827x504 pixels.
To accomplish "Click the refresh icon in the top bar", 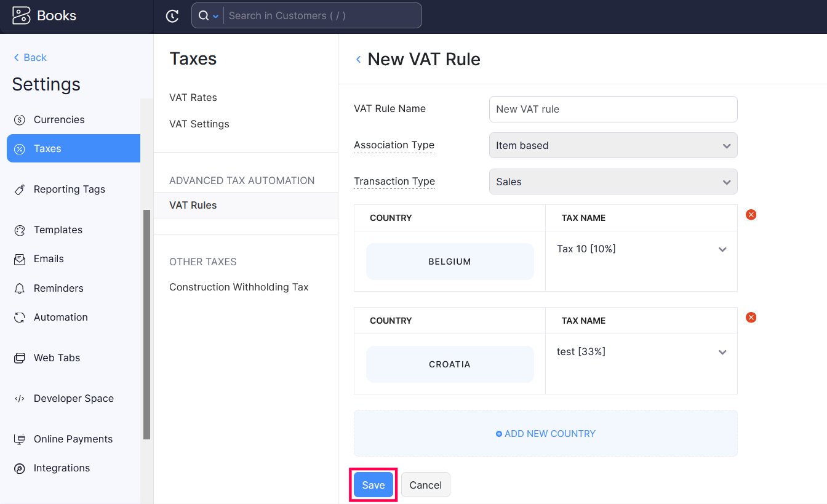I will [x=172, y=15].
